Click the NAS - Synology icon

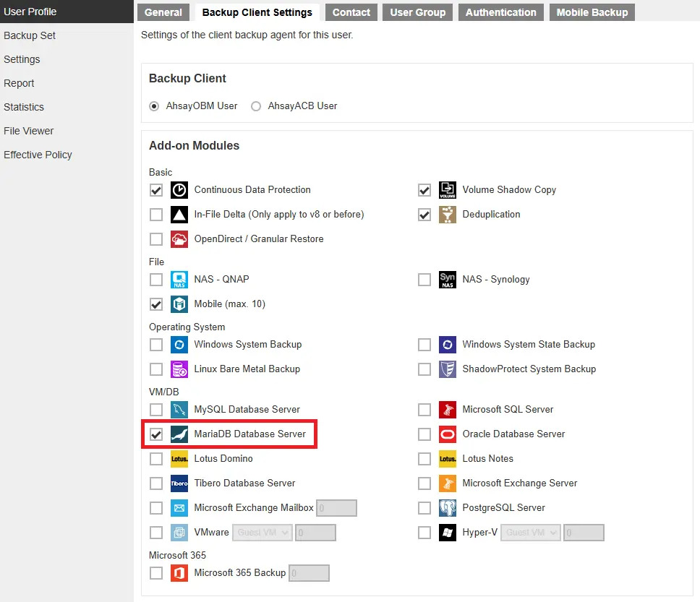pos(448,280)
